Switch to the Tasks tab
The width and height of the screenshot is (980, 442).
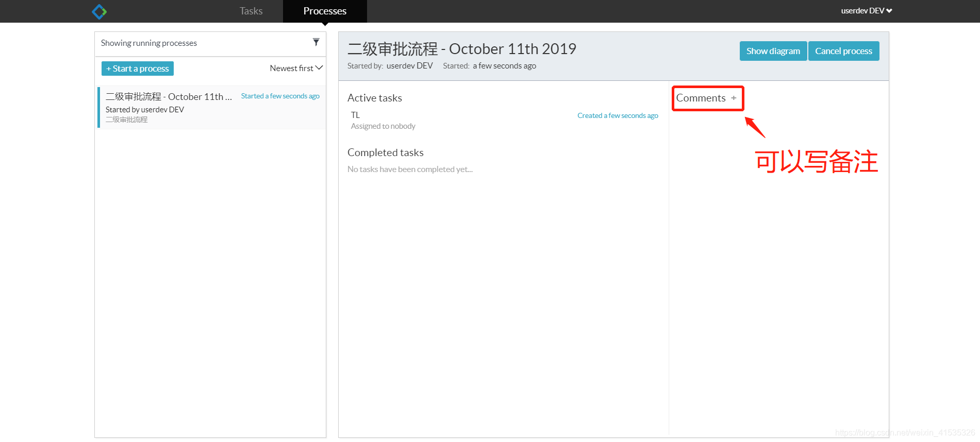[x=251, y=11]
